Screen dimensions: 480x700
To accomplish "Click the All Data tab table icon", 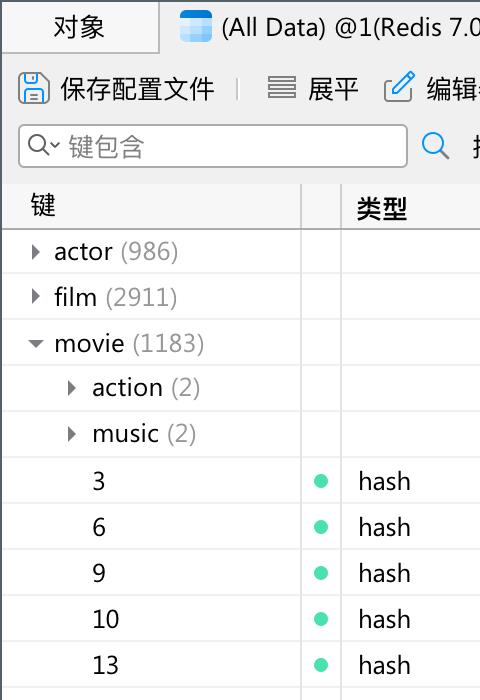I will (196, 26).
